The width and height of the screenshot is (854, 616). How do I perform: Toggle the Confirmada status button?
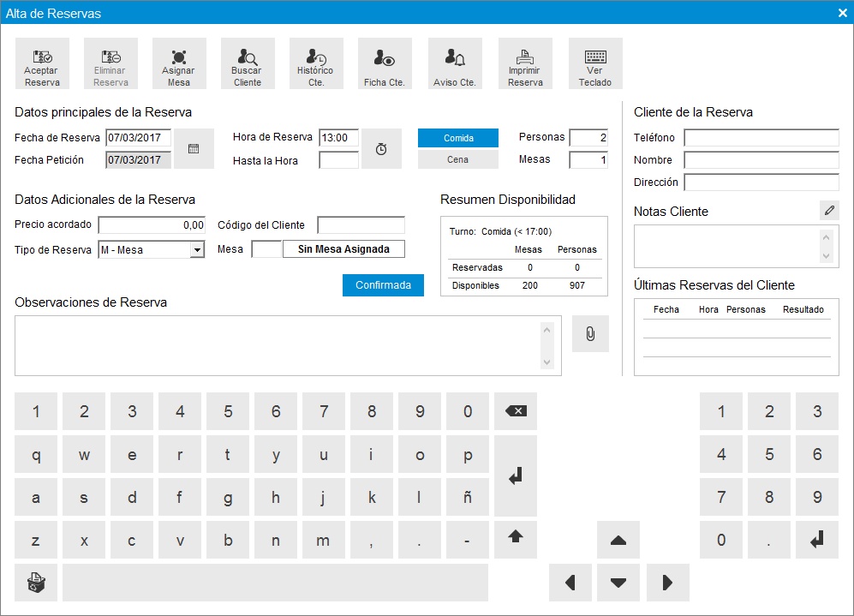coord(383,285)
